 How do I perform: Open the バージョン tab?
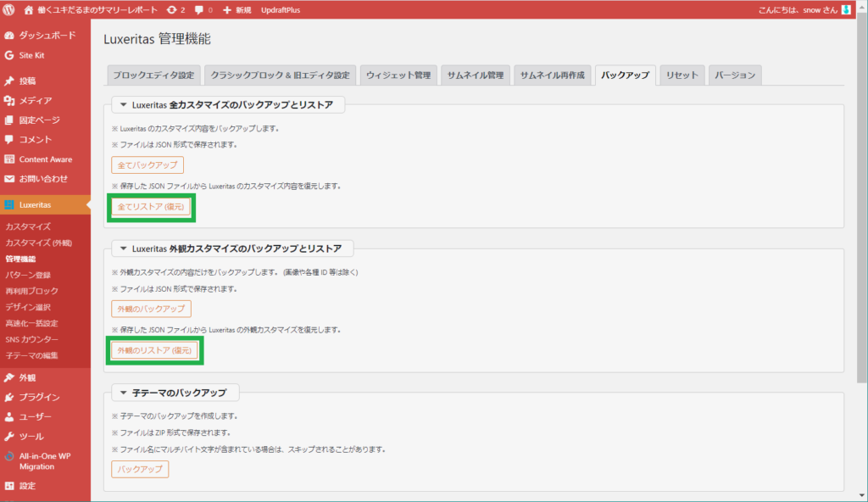pyautogui.click(x=735, y=75)
